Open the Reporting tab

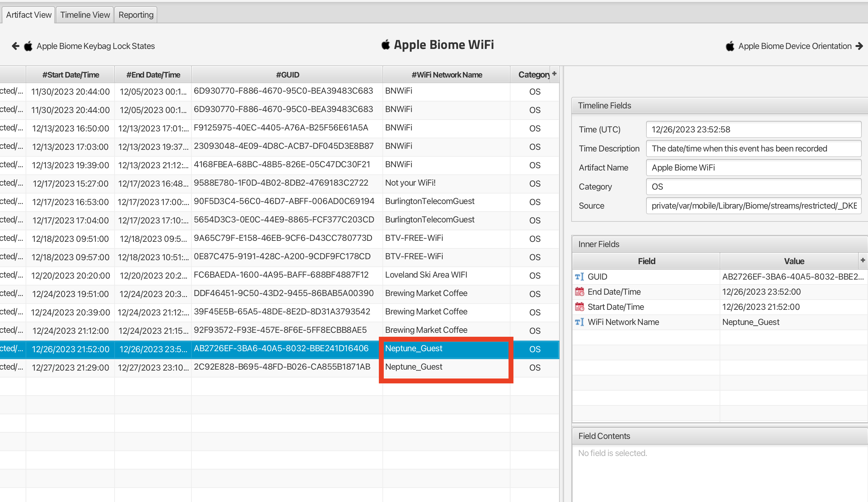coord(136,15)
